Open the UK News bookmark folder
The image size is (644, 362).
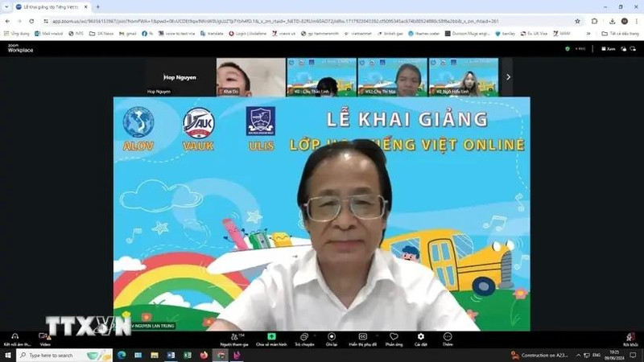(x=101, y=34)
